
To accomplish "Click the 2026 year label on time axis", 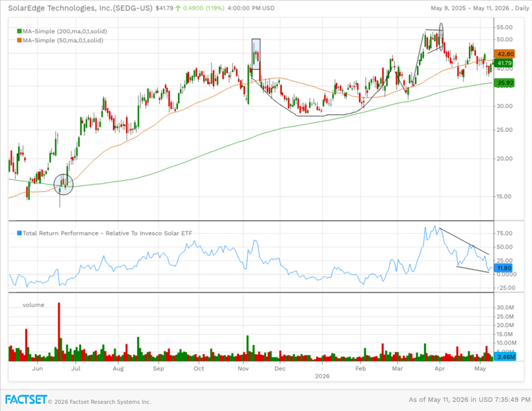I will click(322, 376).
